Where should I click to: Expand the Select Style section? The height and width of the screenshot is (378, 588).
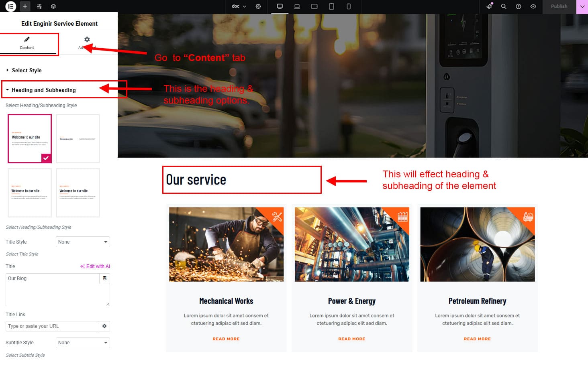pos(27,70)
